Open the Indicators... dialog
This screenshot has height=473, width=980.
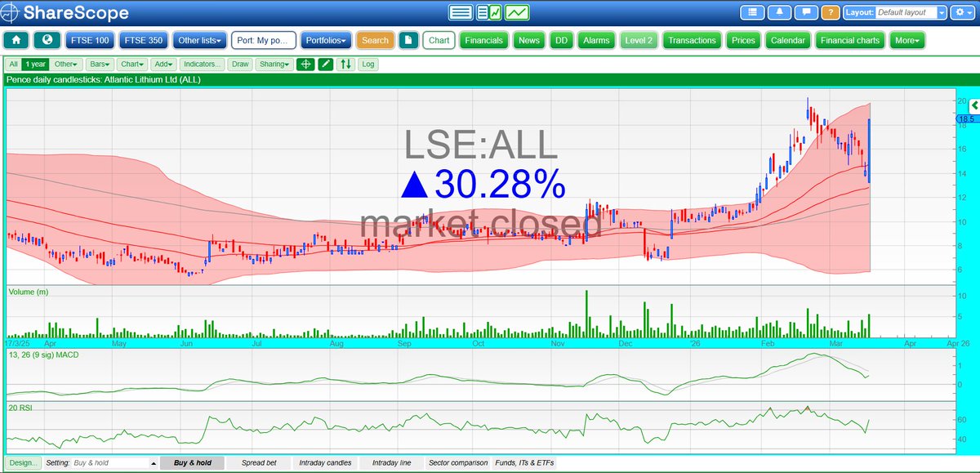coord(203,64)
